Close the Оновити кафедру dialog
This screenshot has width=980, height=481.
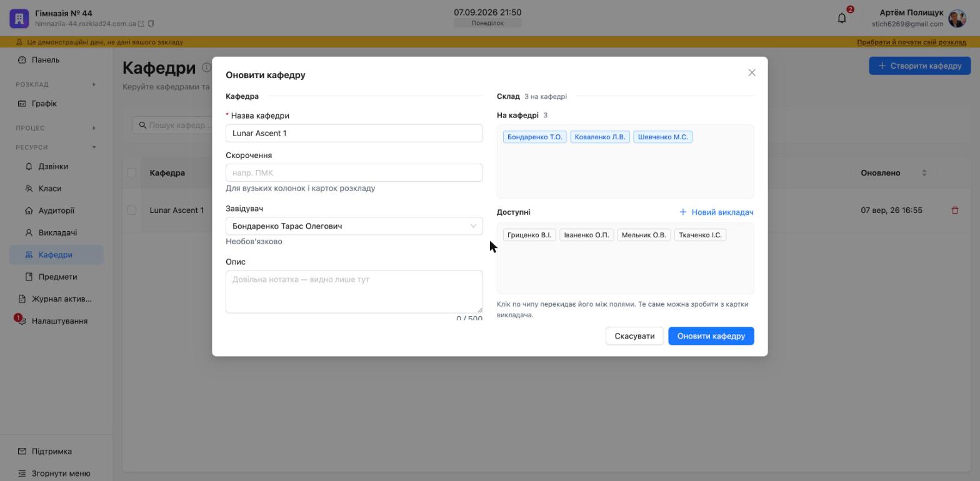point(752,72)
